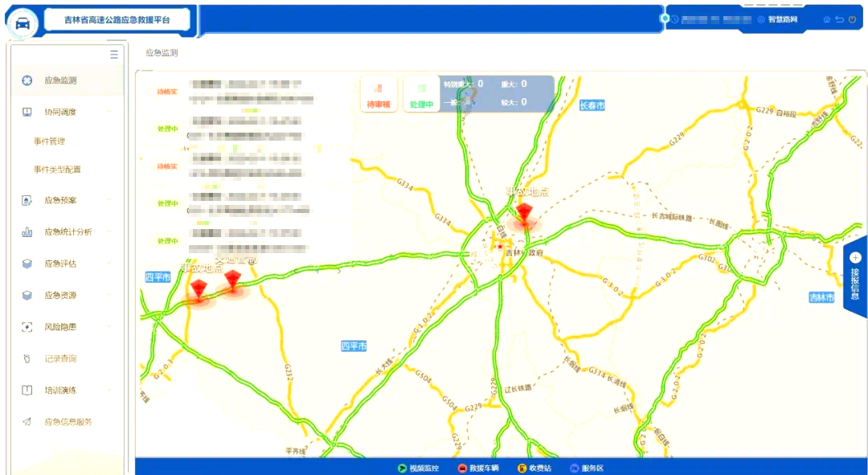Click the 应急统计分析 bar-chart icon
868x475 pixels.
(26, 231)
